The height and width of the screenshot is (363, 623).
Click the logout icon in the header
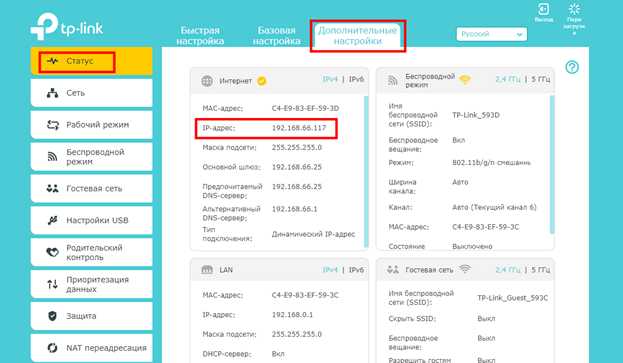543,9
